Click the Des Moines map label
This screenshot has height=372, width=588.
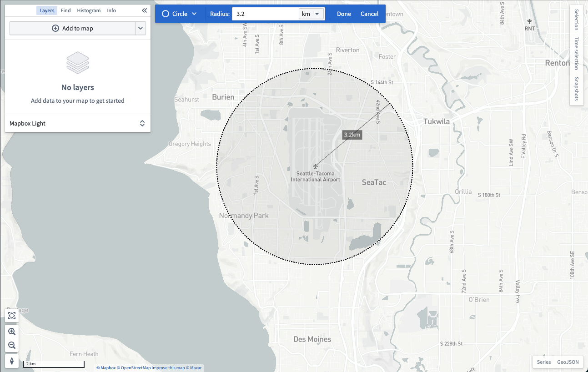click(312, 339)
